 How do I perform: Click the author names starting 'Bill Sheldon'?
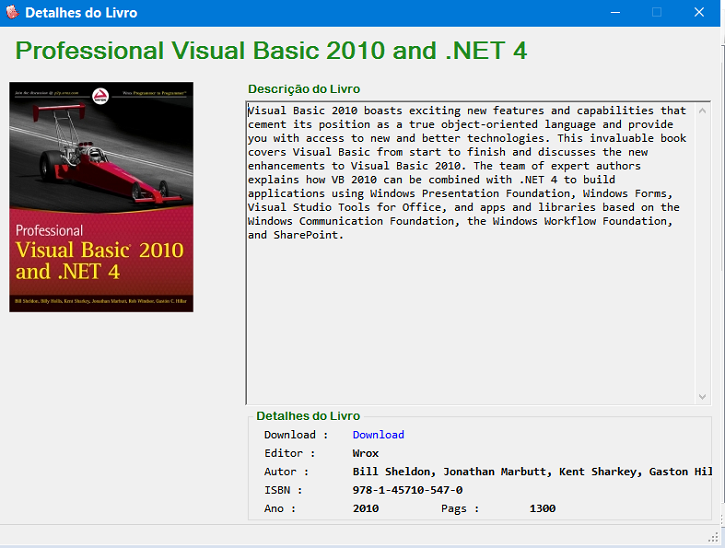(x=532, y=472)
